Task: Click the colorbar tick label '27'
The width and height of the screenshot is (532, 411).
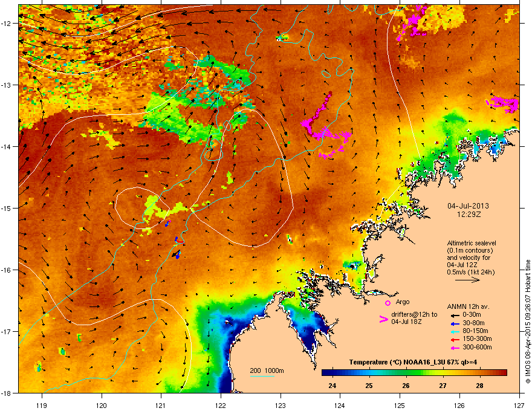Action: tap(443, 386)
